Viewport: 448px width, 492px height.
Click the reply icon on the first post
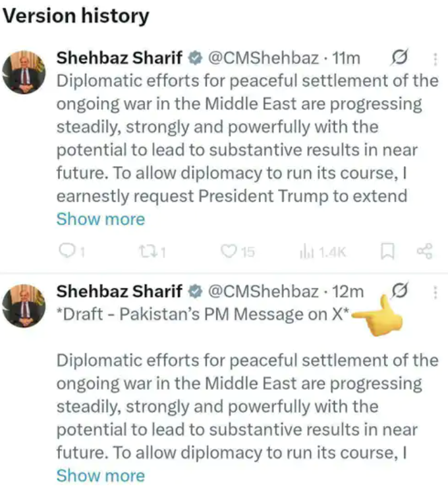click(x=68, y=251)
